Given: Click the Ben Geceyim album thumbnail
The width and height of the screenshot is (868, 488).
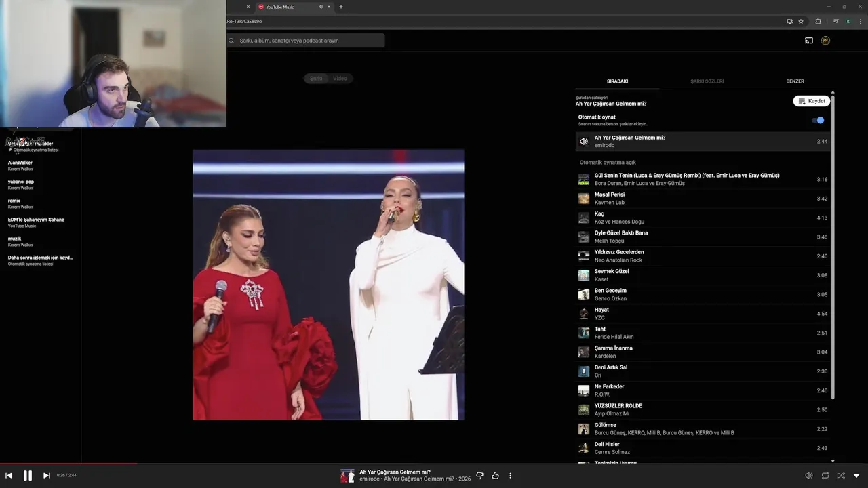Looking at the screenshot, I should [584, 295].
